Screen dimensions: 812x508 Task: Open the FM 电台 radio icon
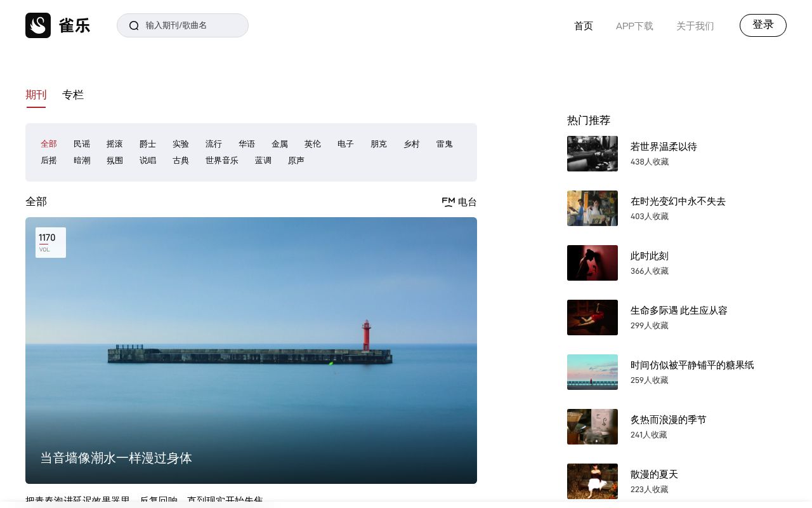tap(449, 202)
